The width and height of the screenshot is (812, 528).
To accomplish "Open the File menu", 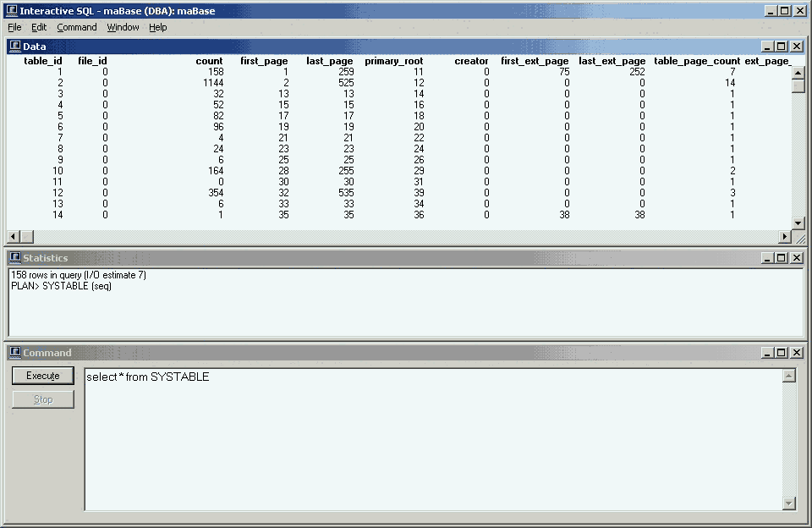I will point(14,27).
